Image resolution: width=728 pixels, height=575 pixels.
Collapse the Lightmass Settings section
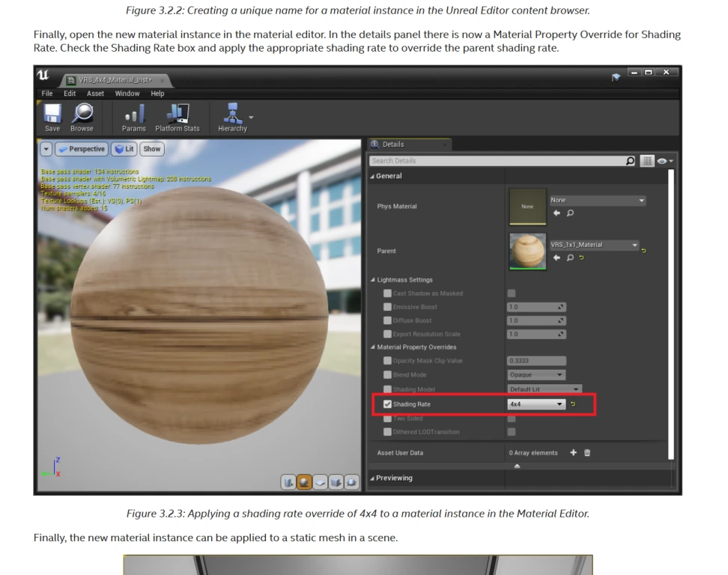(x=373, y=280)
